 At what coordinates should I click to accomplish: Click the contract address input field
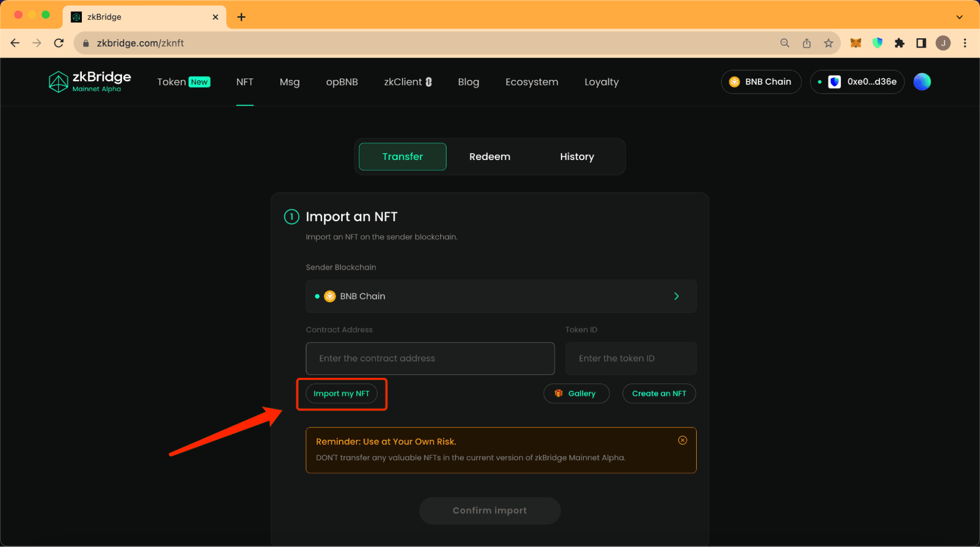[430, 359]
